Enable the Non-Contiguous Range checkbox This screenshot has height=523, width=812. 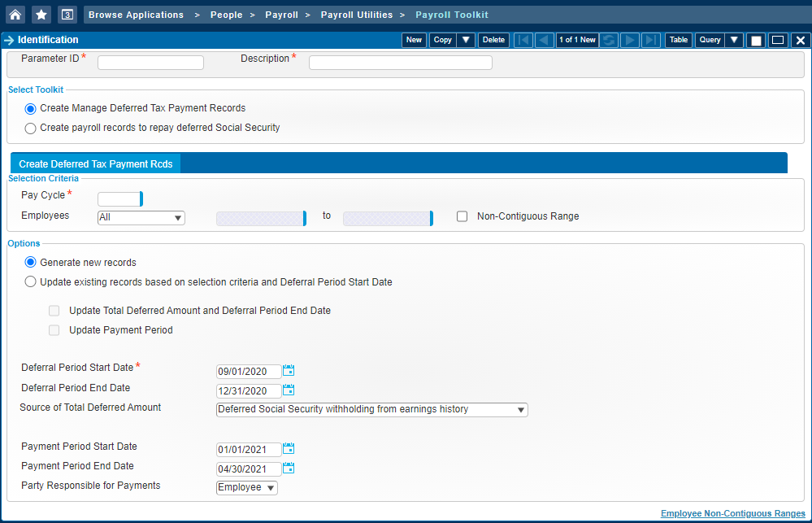pos(462,216)
